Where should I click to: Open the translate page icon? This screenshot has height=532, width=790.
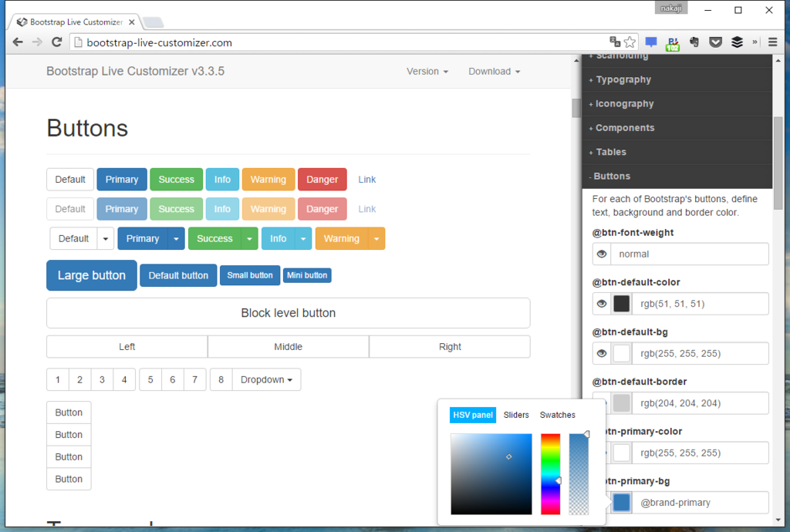click(x=615, y=42)
